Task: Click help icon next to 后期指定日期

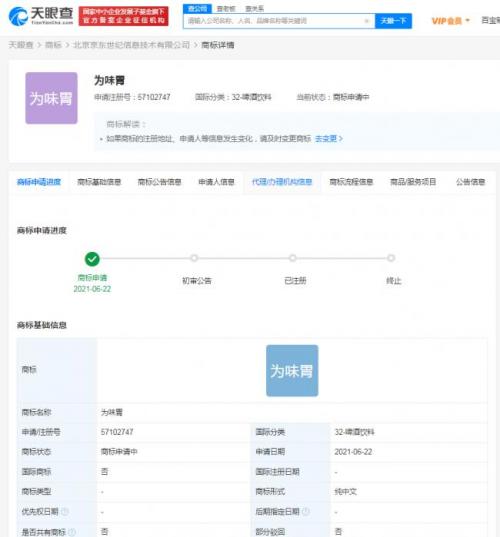Action: point(306,512)
